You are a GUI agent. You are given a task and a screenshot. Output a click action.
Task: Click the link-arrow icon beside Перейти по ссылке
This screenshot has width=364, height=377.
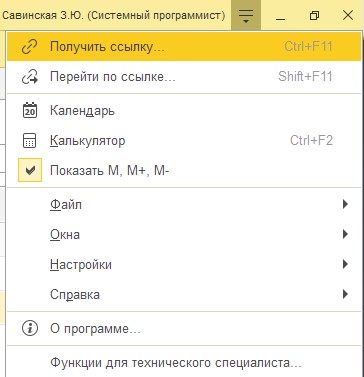pos(30,77)
